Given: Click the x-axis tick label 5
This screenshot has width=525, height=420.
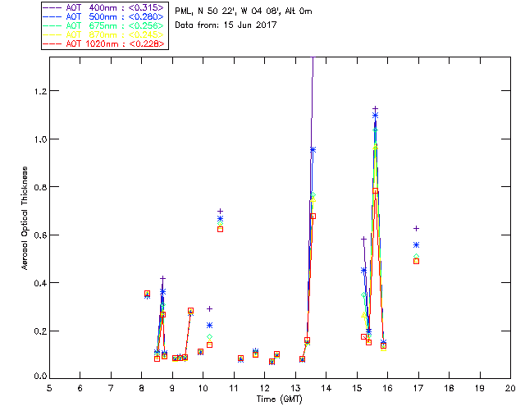Looking at the screenshot, I should 49,388.
